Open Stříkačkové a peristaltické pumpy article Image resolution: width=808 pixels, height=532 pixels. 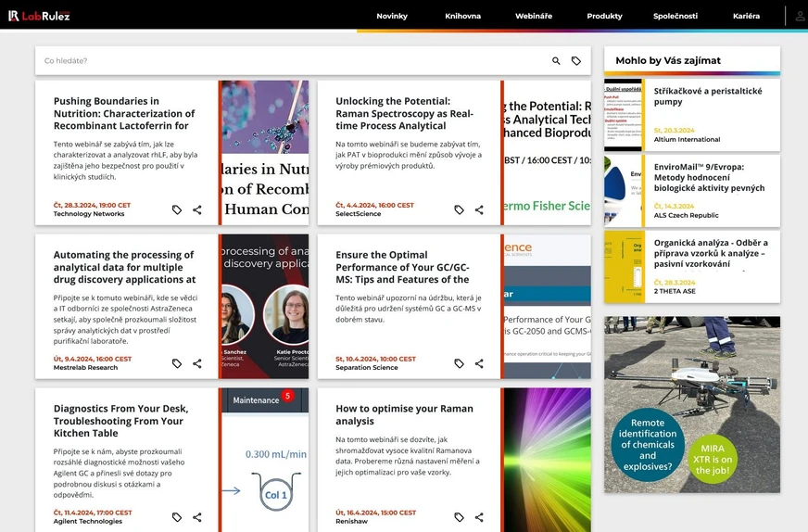[x=708, y=96]
